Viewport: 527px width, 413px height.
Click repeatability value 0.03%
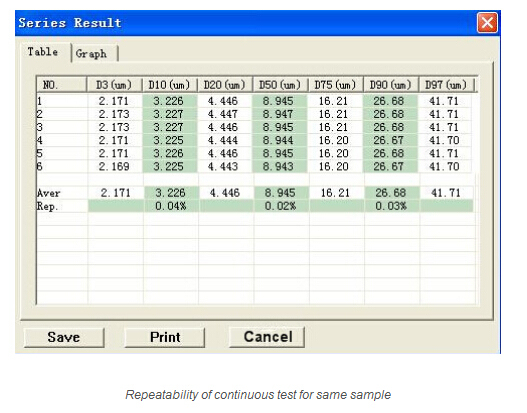[x=391, y=206]
